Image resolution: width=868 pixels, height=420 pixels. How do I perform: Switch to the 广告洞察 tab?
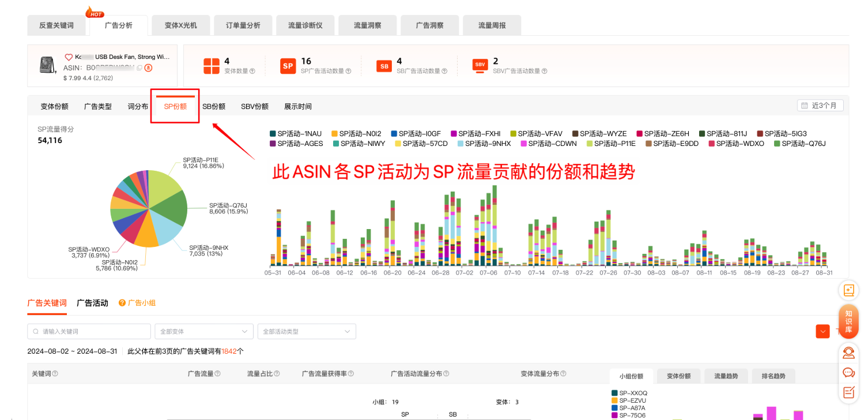click(429, 25)
